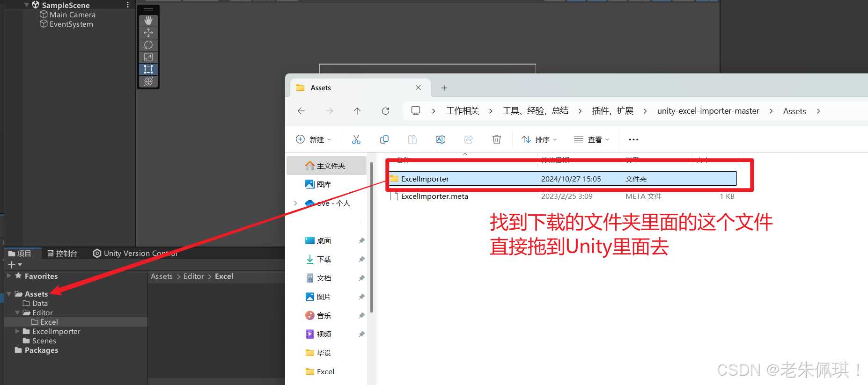This screenshot has width=868, height=385.
Task: Click Assets in Project breadcrumb path
Action: coord(162,276)
